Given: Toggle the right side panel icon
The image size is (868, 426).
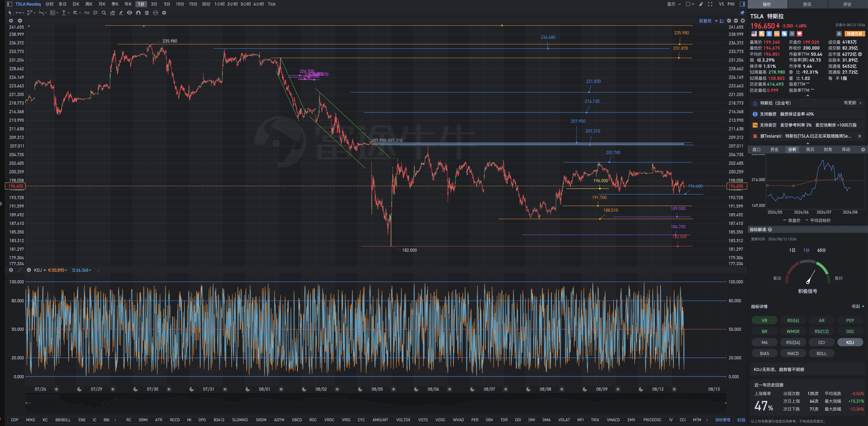Looking at the screenshot, I should pyautogui.click(x=742, y=4).
